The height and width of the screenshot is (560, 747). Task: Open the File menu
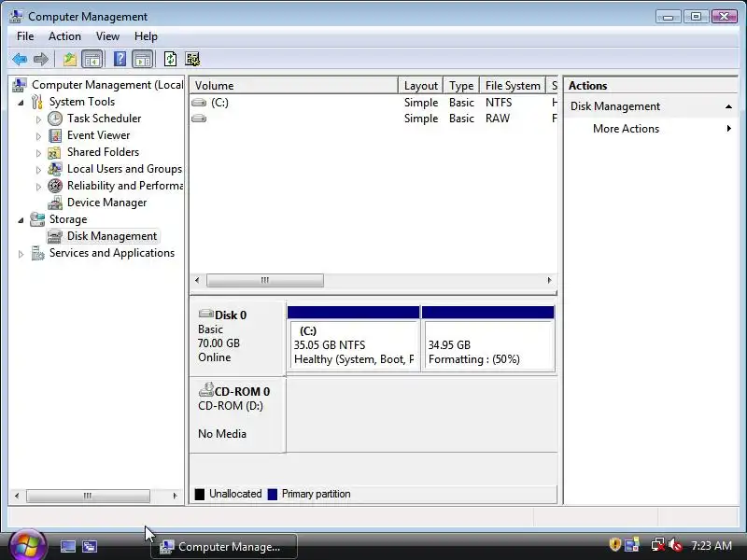(25, 36)
